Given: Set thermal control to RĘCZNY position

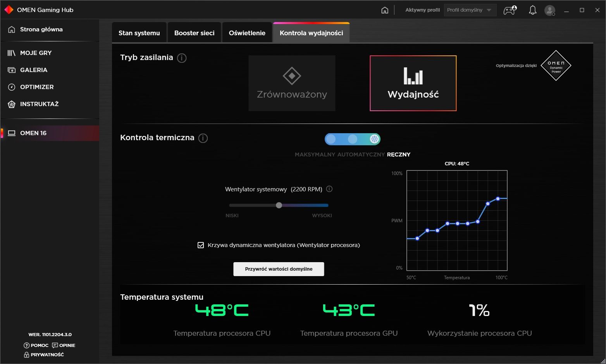Looking at the screenshot, I should pos(374,139).
